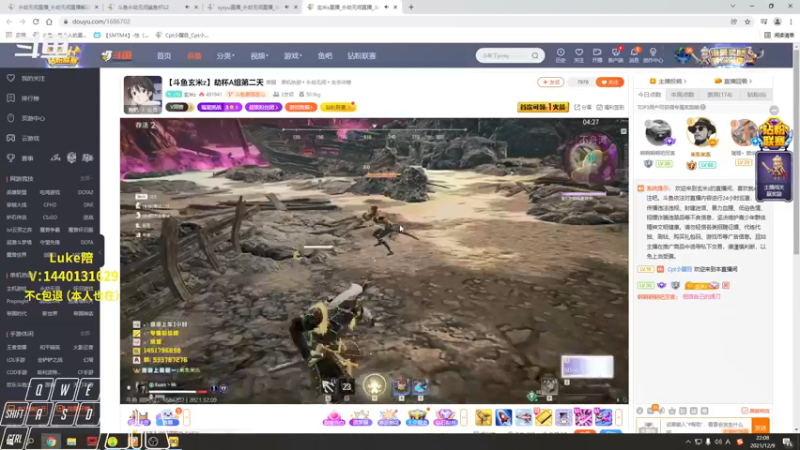Expand the 分类 nav dropdown
800x450 pixels.
pyautogui.click(x=225, y=56)
